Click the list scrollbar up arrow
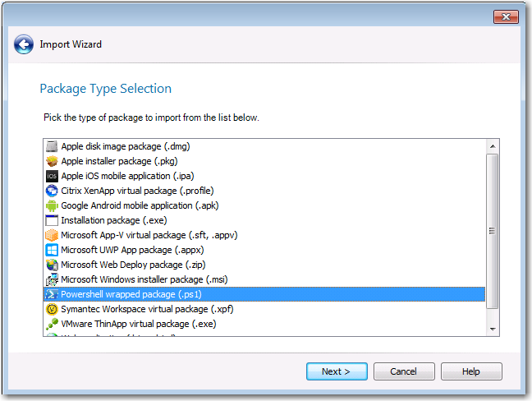 click(x=493, y=146)
